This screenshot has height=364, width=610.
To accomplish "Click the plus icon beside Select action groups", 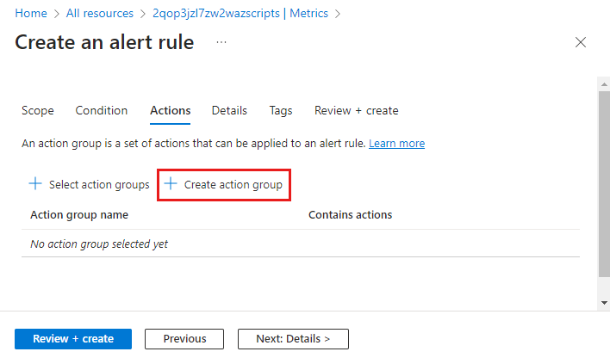I will click(35, 183).
